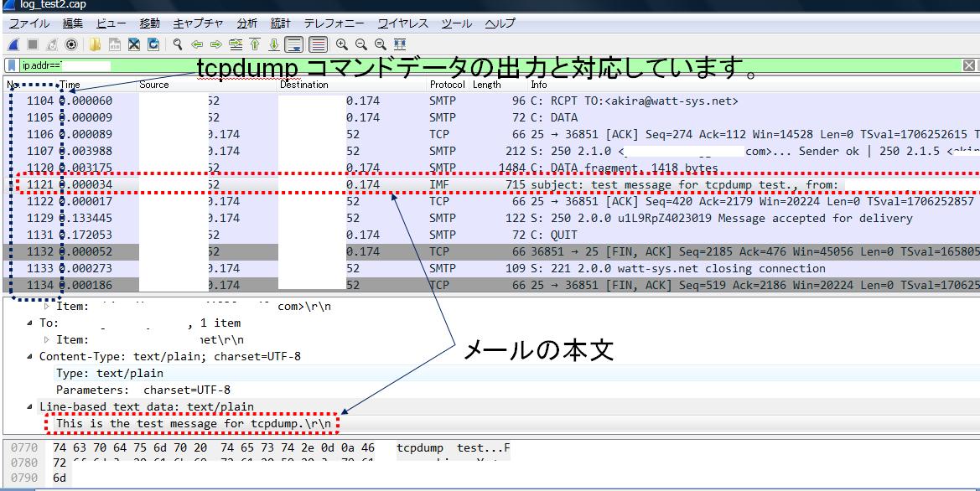Open the 編集 menu
Screen dimensions: 980x491
tap(72, 23)
